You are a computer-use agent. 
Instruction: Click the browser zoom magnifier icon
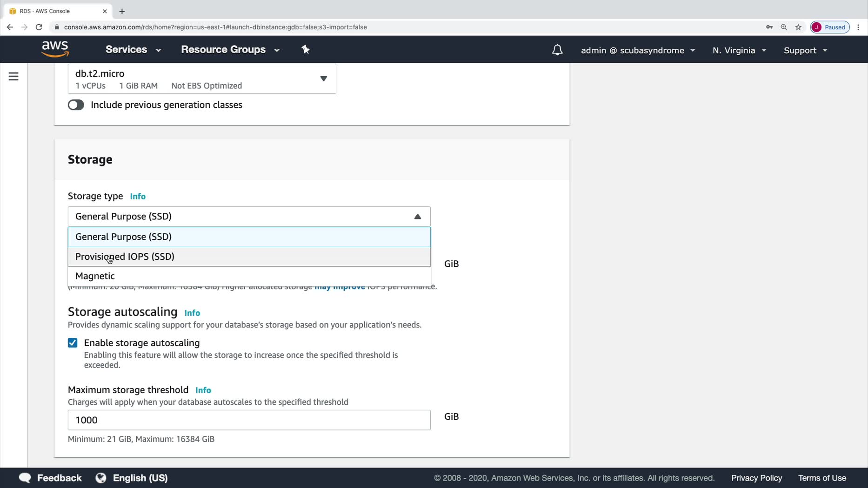tap(784, 27)
